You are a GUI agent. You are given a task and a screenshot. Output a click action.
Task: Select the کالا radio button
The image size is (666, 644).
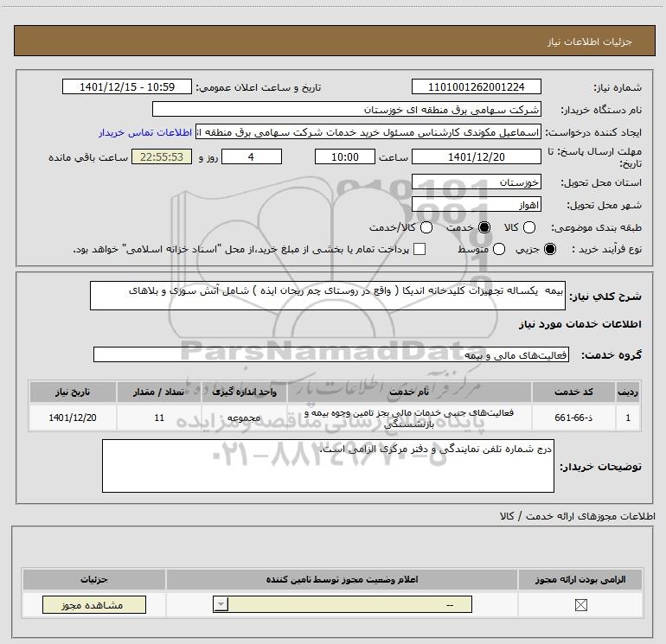click(x=528, y=227)
